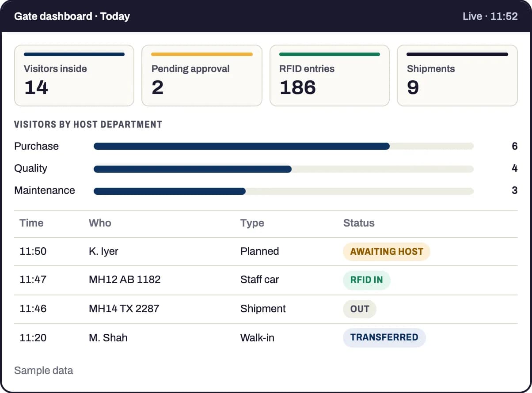The width and height of the screenshot is (532, 393).
Task: Click the Purchase department progress bar
Action: pos(284,146)
